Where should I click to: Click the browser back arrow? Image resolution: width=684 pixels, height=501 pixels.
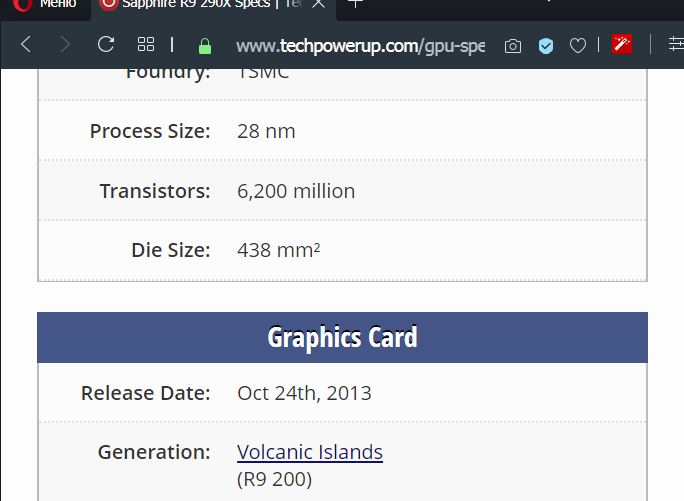[x=26, y=45]
